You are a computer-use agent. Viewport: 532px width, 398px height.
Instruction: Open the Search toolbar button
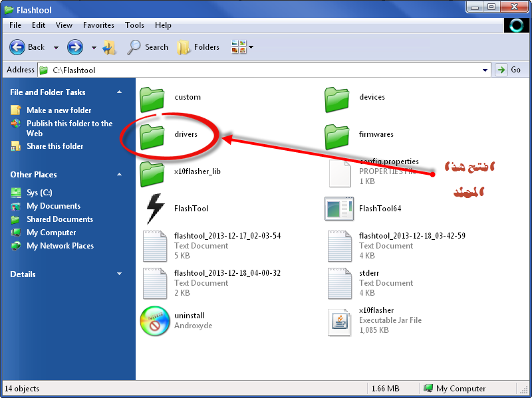pos(148,47)
